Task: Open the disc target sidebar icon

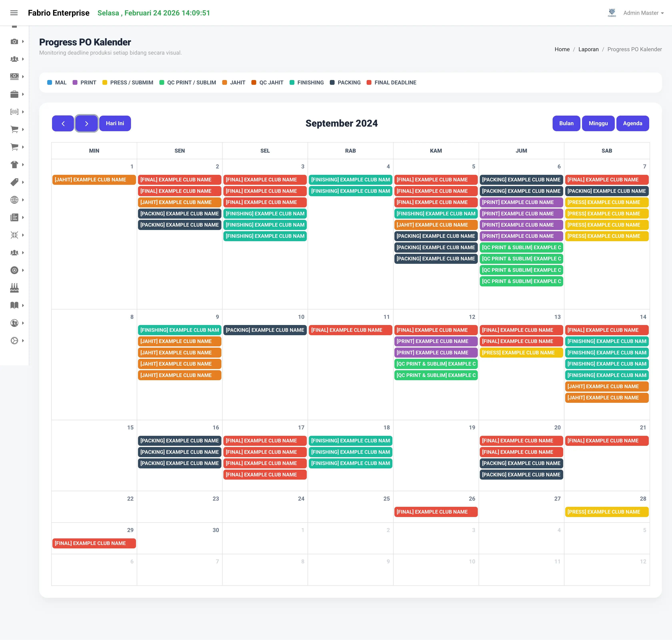Action: pos(14,270)
